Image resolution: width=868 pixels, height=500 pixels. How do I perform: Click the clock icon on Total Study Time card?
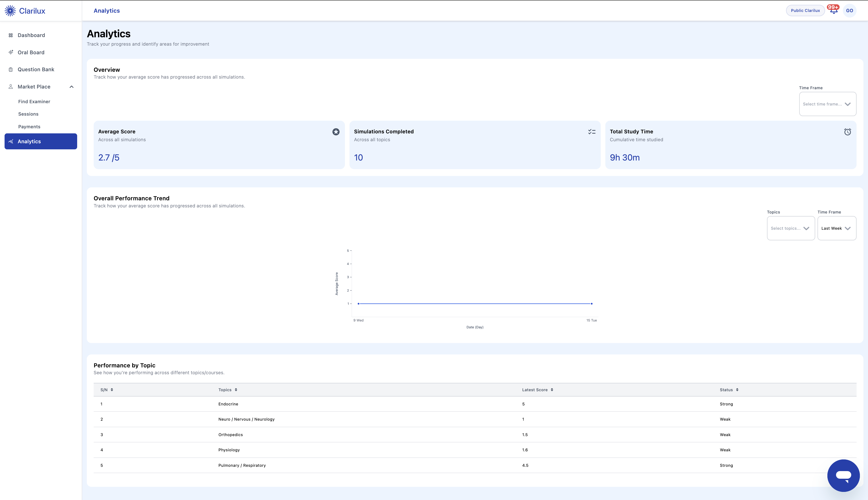tap(848, 132)
